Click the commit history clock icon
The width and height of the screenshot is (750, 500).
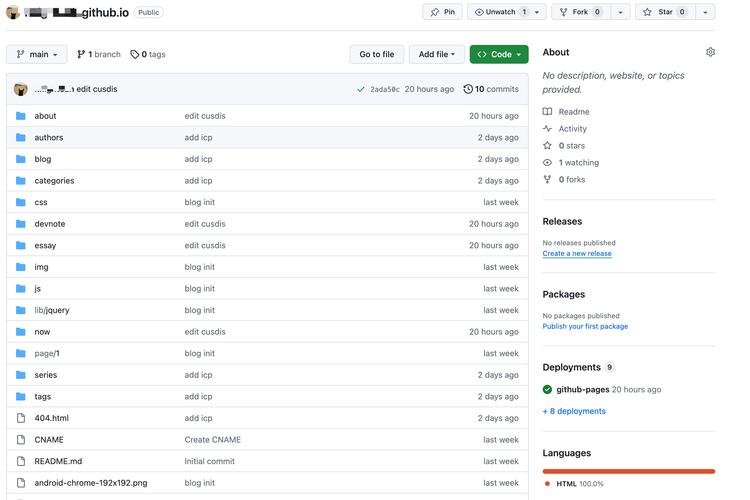click(468, 89)
